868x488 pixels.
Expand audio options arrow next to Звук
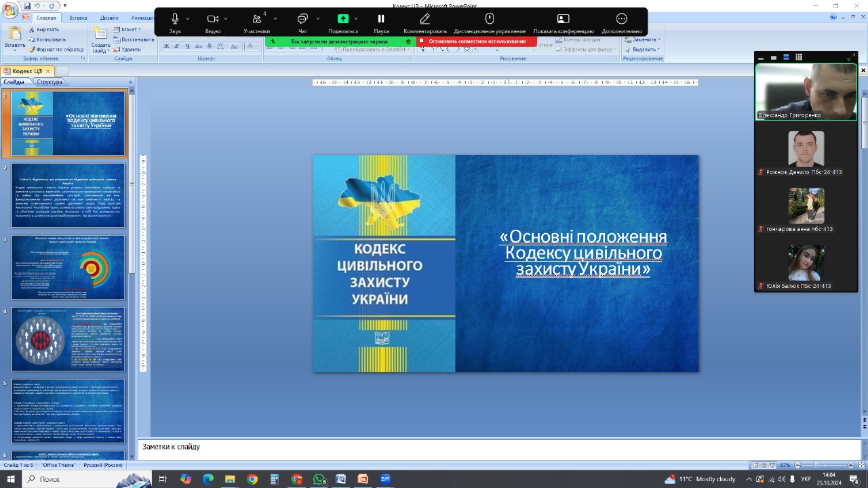click(x=188, y=19)
